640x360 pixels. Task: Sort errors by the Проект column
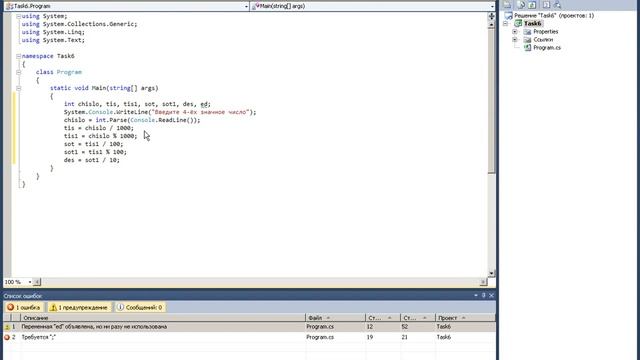click(465, 318)
